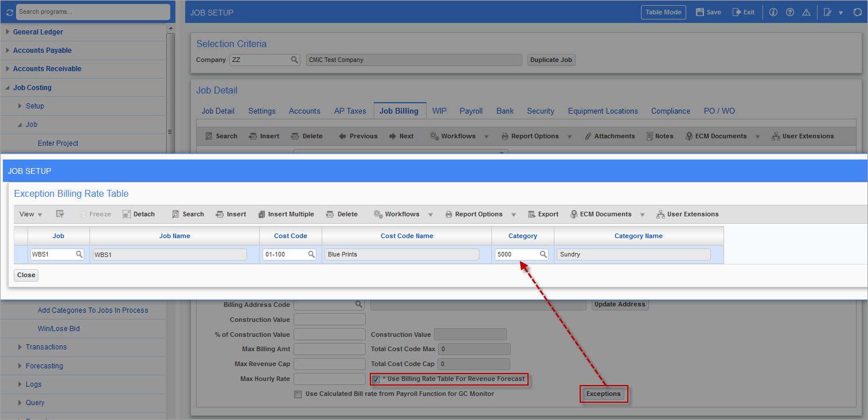Enable Use Calculated Bill rate from Payroll Function
Image resolution: width=868 pixels, height=420 pixels.
[298, 394]
